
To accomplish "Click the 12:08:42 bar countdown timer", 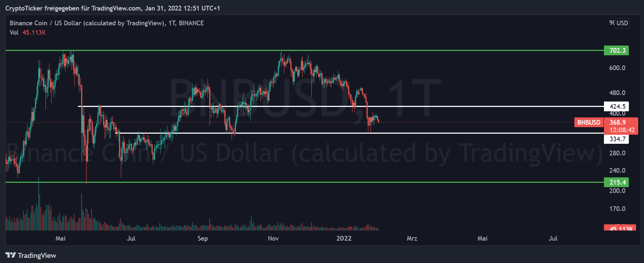I will (x=622, y=130).
